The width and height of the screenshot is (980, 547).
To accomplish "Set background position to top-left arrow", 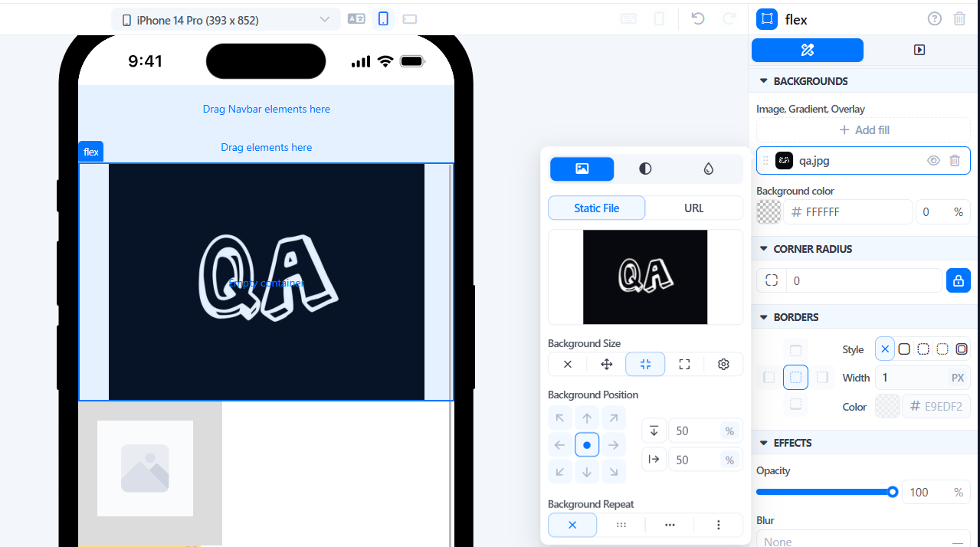I will point(560,418).
